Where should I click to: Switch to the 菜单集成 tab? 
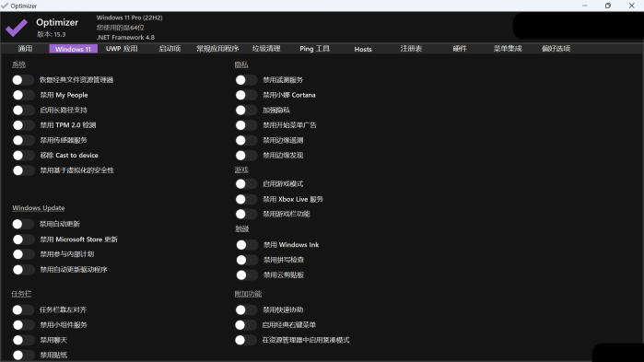pyautogui.click(x=508, y=49)
